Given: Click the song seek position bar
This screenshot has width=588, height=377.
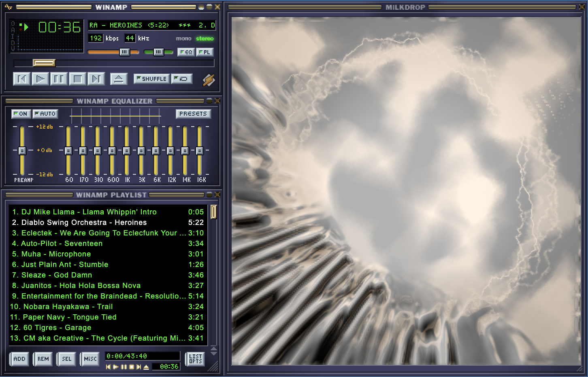Looking at the screenshot, I should (x=114, y=63).
